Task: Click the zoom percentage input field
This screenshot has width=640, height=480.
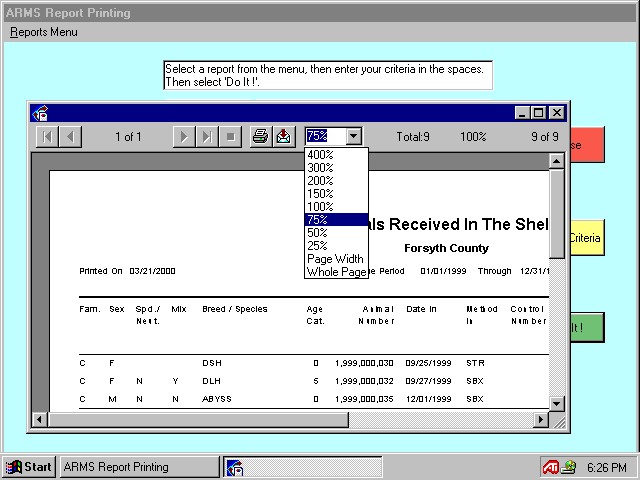Action: point(326,136)
